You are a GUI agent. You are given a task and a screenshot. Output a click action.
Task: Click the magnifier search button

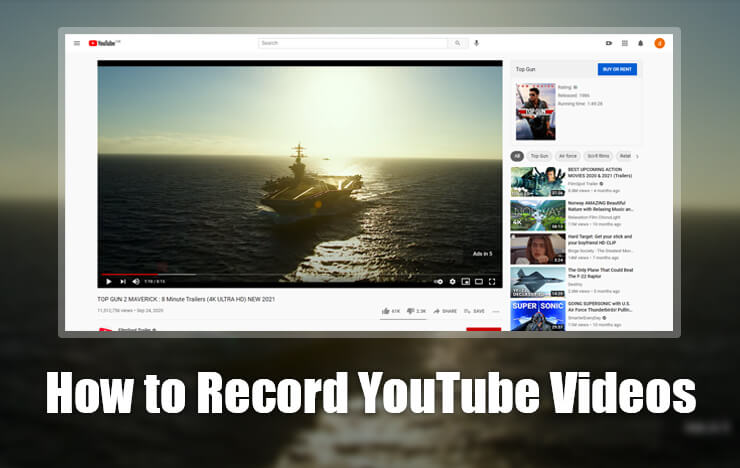pos(457,43)
